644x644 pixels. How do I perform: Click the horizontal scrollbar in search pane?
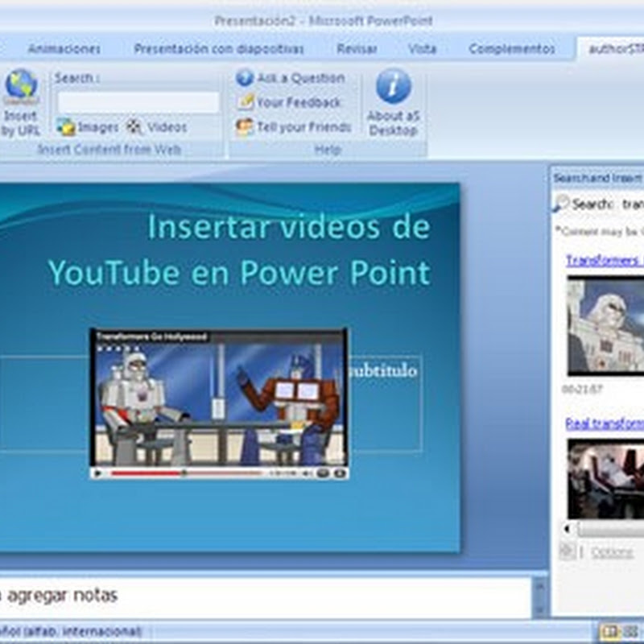point(610,530)
